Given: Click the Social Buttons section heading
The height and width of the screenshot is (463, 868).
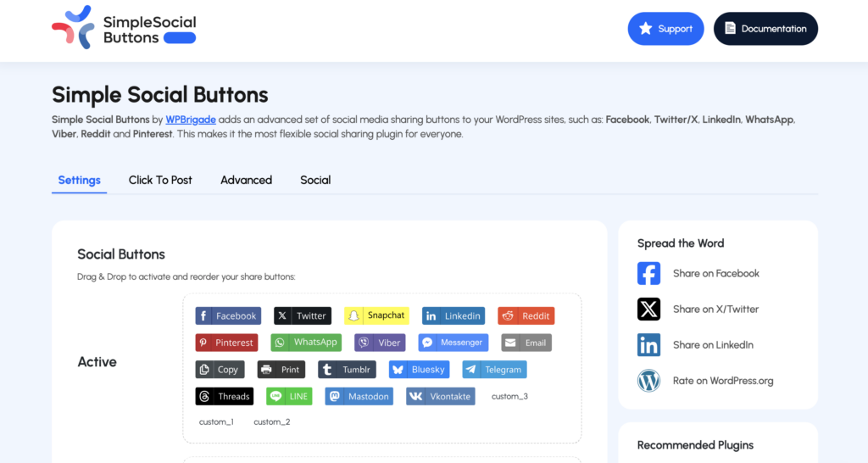Looking at the screenshot, I should [121, 254].
